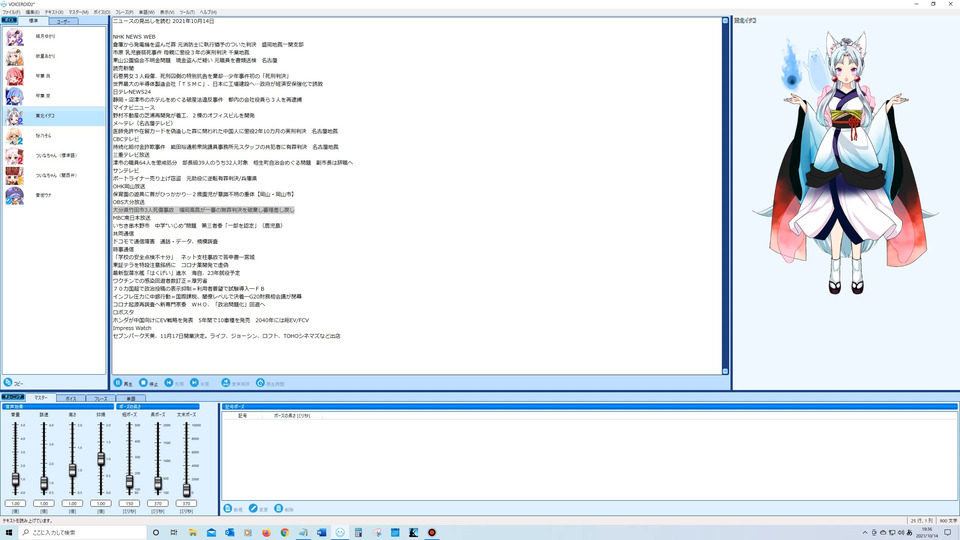Click the 東北イタコ character image
The width and height of the screenshot is (960, 540).
(x=845, y=162)
